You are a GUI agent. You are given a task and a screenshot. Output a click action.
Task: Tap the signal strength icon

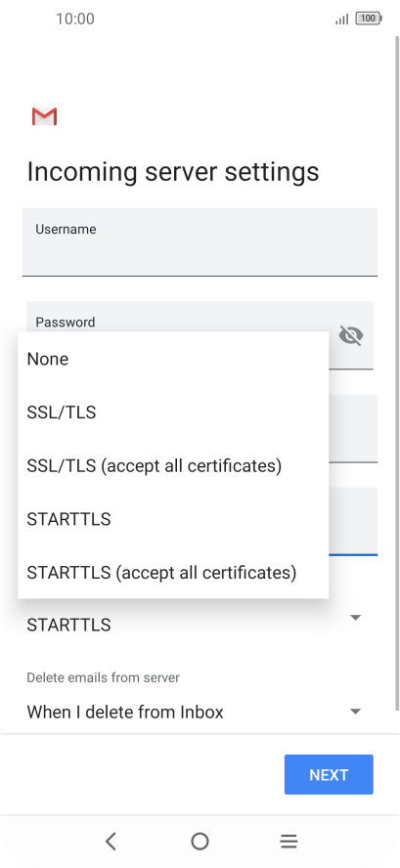(x=342, y=20)
